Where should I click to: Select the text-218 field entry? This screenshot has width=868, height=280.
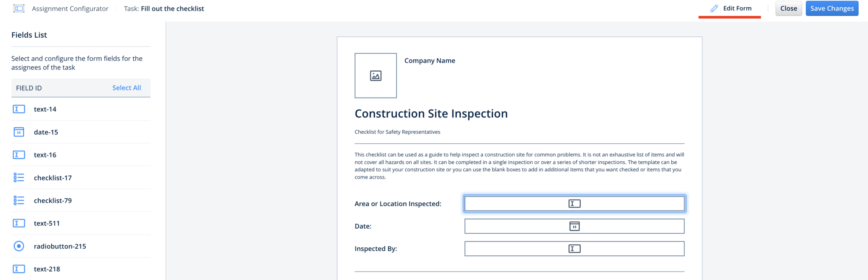[x=47, y=269]
